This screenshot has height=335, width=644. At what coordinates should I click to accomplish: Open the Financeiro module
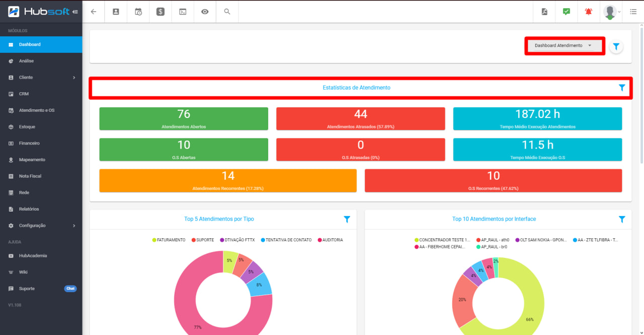point(41,143)
